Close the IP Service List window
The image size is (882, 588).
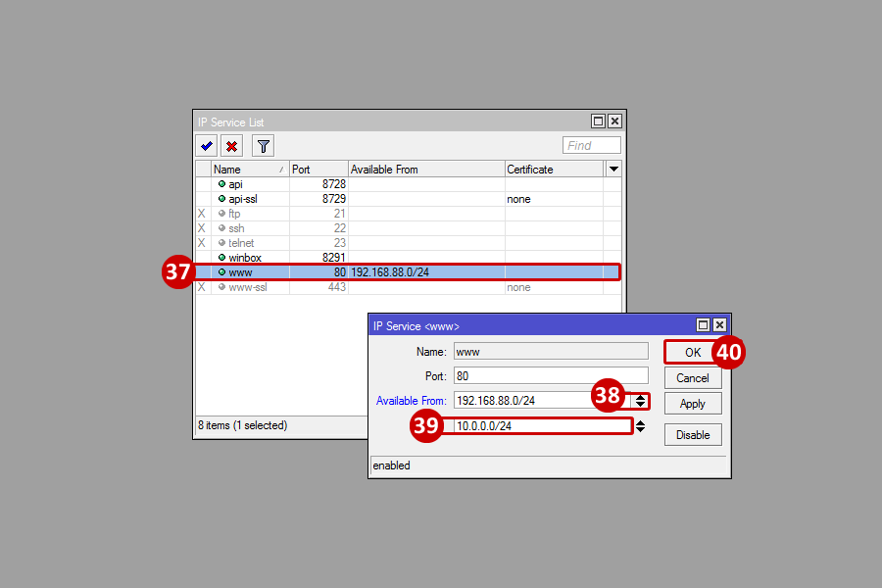tap(614, 121)
